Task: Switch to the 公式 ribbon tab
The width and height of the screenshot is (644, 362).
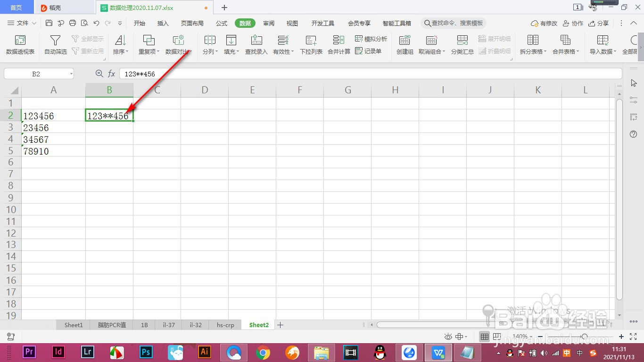Action: pos(222,23)
